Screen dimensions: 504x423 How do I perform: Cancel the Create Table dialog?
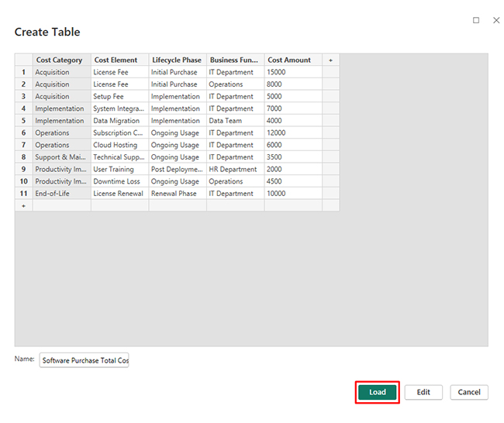click(x=468, y=392)
